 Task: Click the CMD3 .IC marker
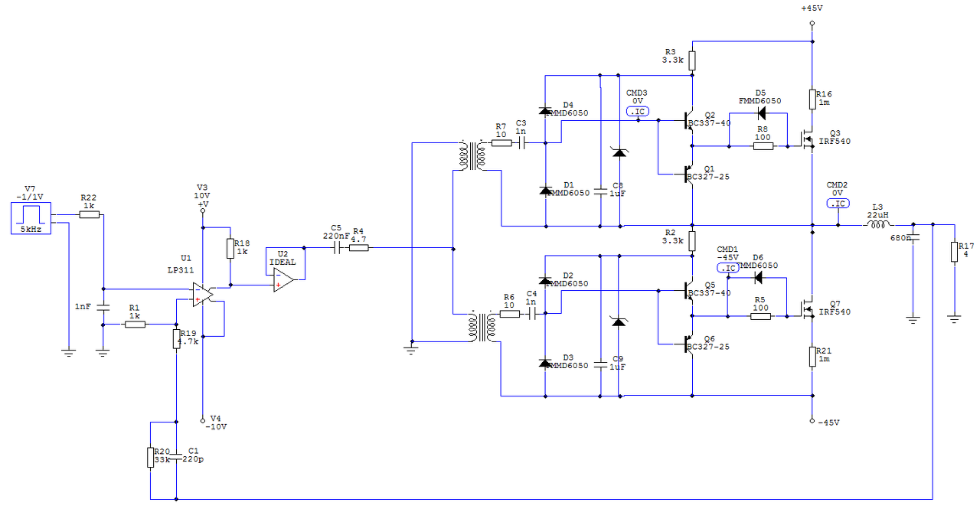pyautogui.click(x=638, y=112)
